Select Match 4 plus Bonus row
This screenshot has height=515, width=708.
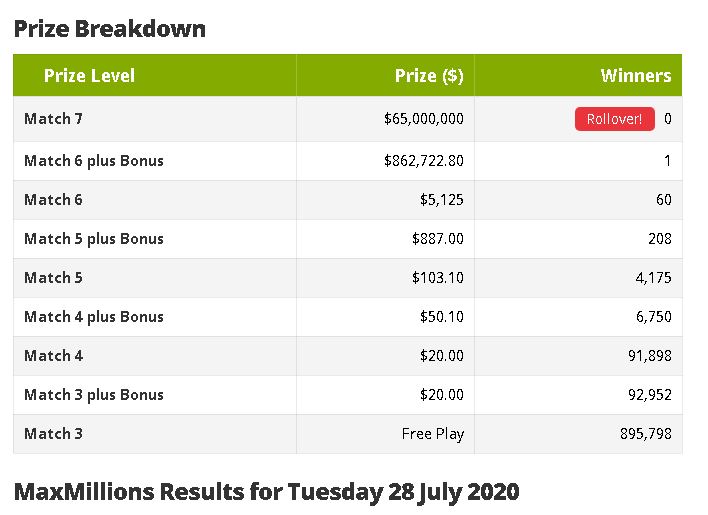coord(348,317)
